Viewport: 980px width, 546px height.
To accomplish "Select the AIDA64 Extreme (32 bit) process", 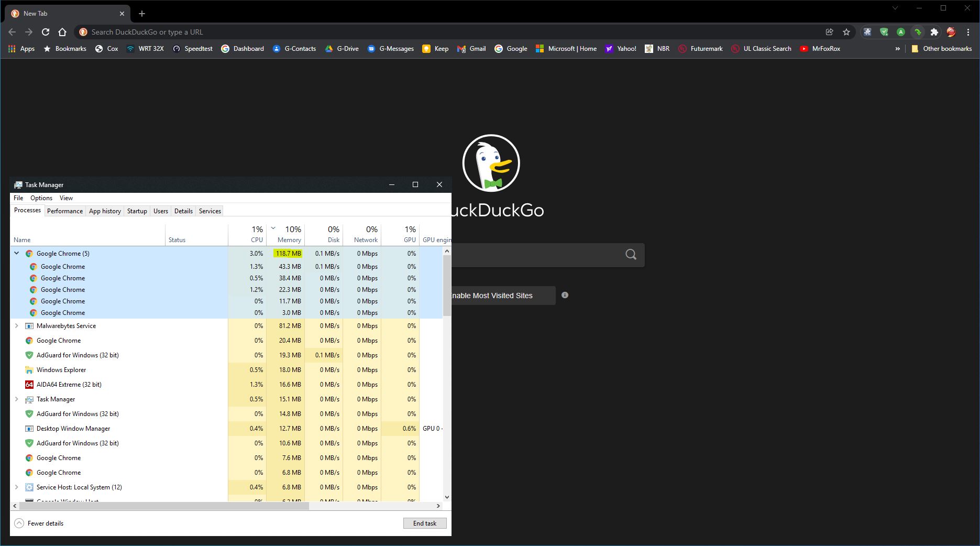I will 226,385.
